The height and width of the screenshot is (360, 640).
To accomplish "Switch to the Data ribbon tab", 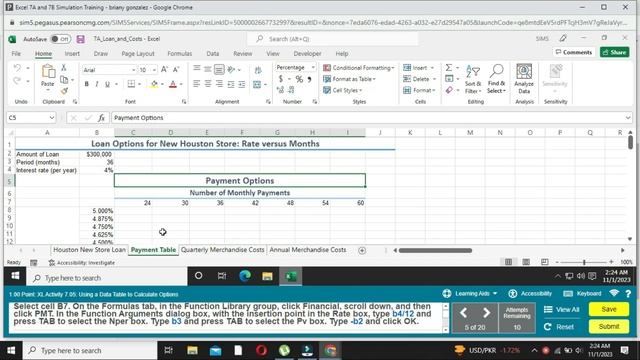I will coord(213,53).
